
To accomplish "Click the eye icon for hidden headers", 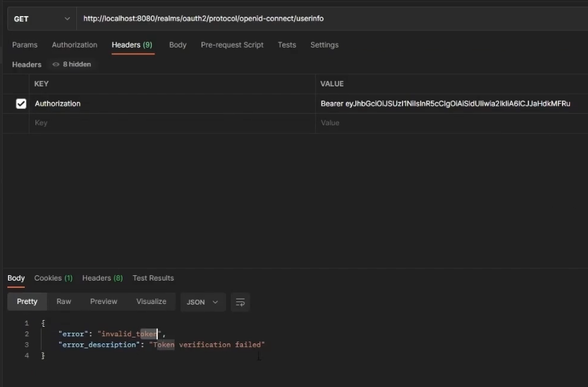I will (56, 64).
